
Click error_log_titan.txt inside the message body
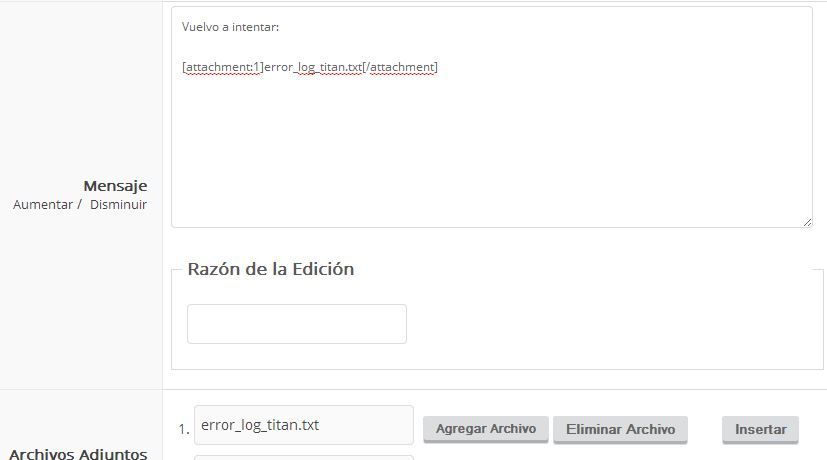tap(313, 67)
